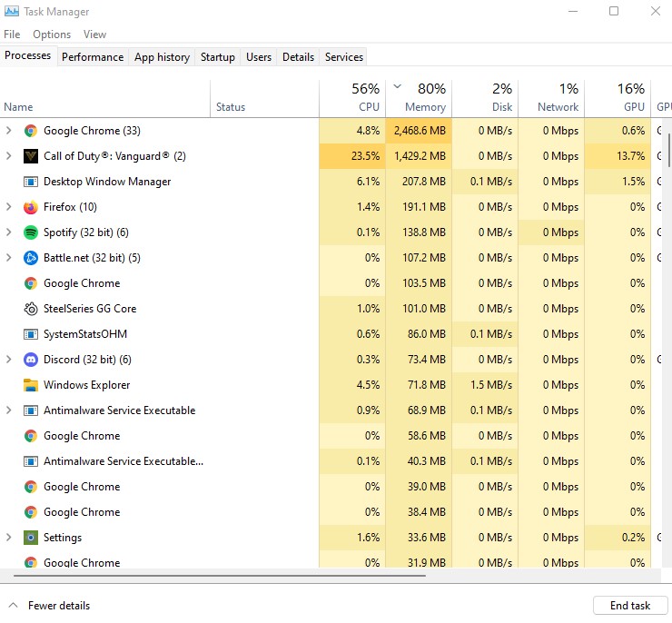The height and width of the screenshot is (623, 672).
Task: Click the Call of Duty Vanguard icon
Action: pos(31,156)
